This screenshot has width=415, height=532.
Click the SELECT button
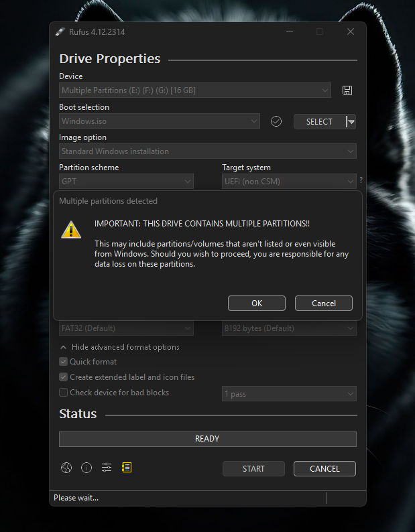[x=319, y=121]
